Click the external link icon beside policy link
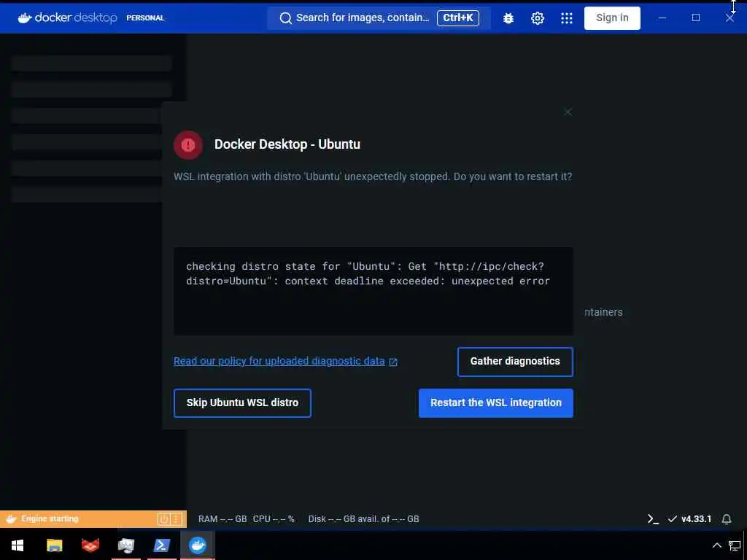Viewport: 747px width, 560px height. (x=393, y=362)
